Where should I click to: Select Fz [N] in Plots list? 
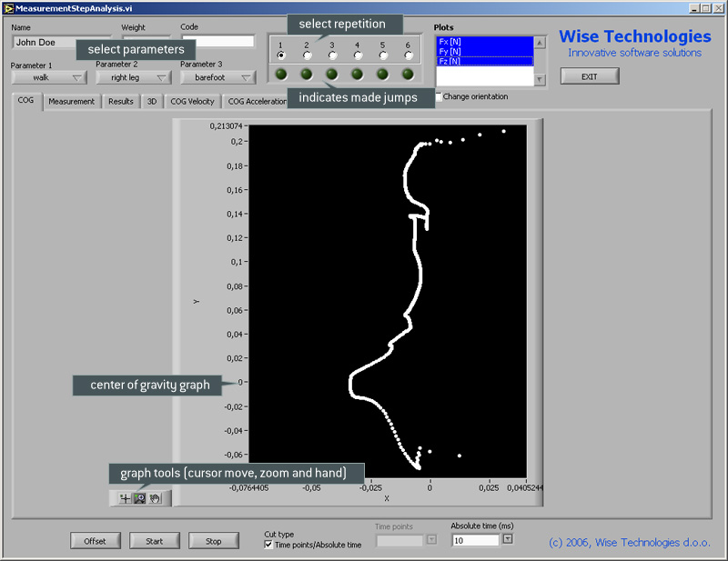point(485,61)
